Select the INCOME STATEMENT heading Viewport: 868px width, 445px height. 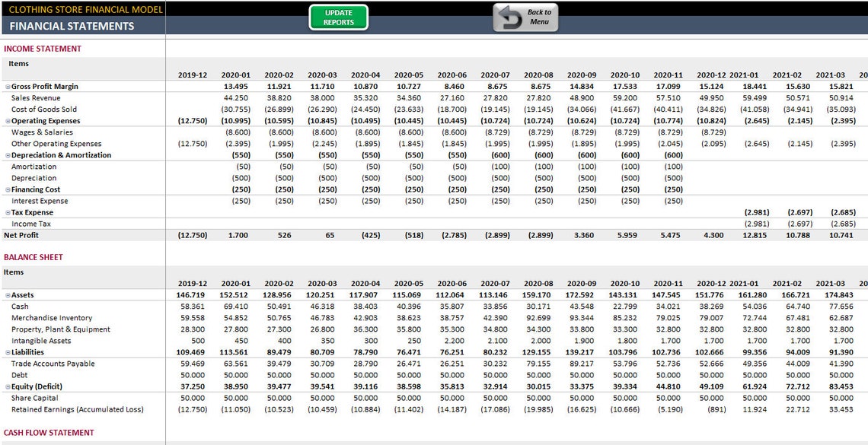[x=42, y=47]
